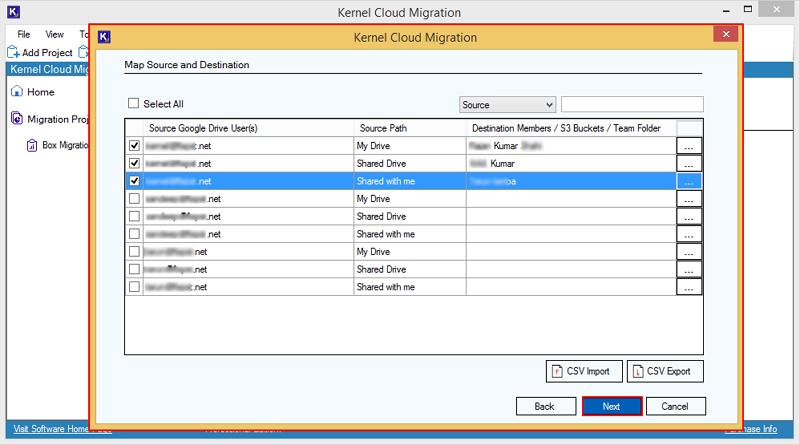Viewport: 800px width, 445px height.
Task: Open the File menu in the main window
Action: click(23, 34)
